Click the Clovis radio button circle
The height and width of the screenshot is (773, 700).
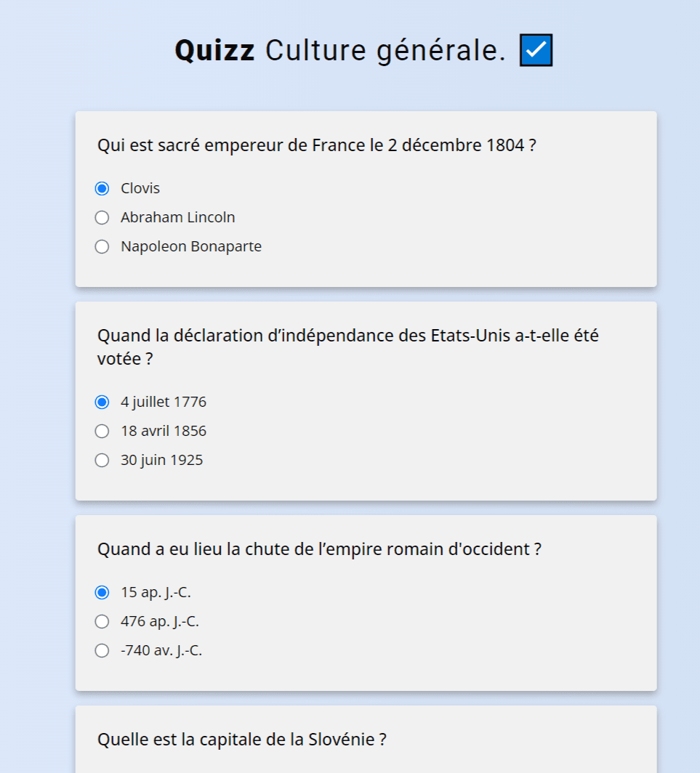[102, 187]
